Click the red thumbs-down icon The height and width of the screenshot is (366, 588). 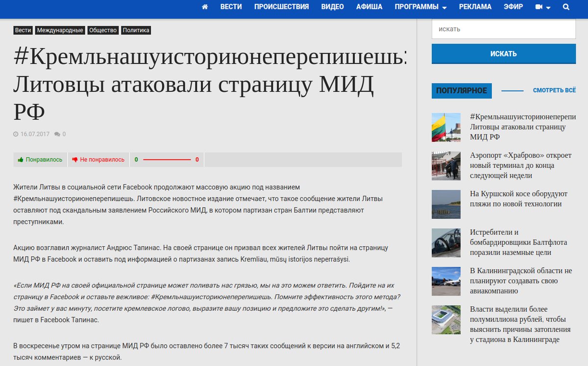[x=75, y=160]
